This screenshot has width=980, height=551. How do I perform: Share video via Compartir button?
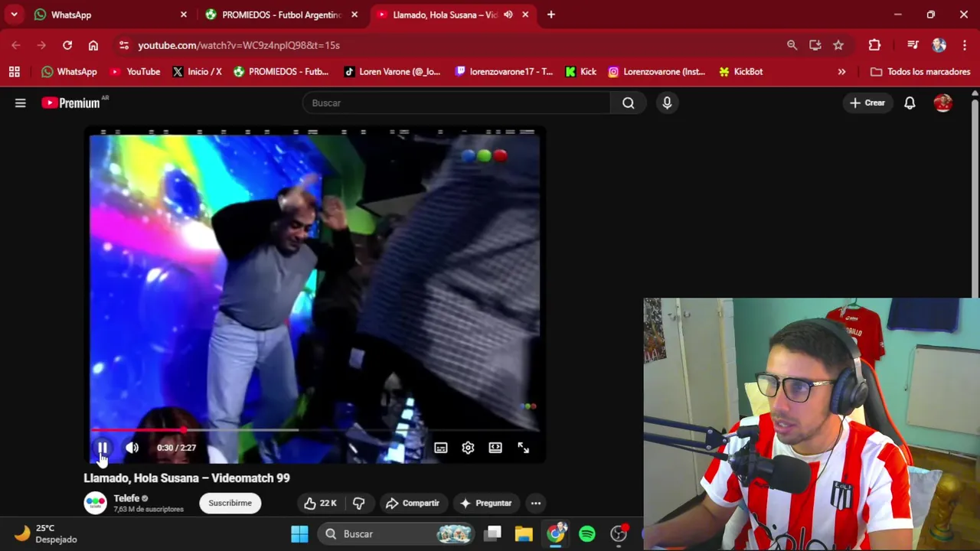(x=413, y=503)
